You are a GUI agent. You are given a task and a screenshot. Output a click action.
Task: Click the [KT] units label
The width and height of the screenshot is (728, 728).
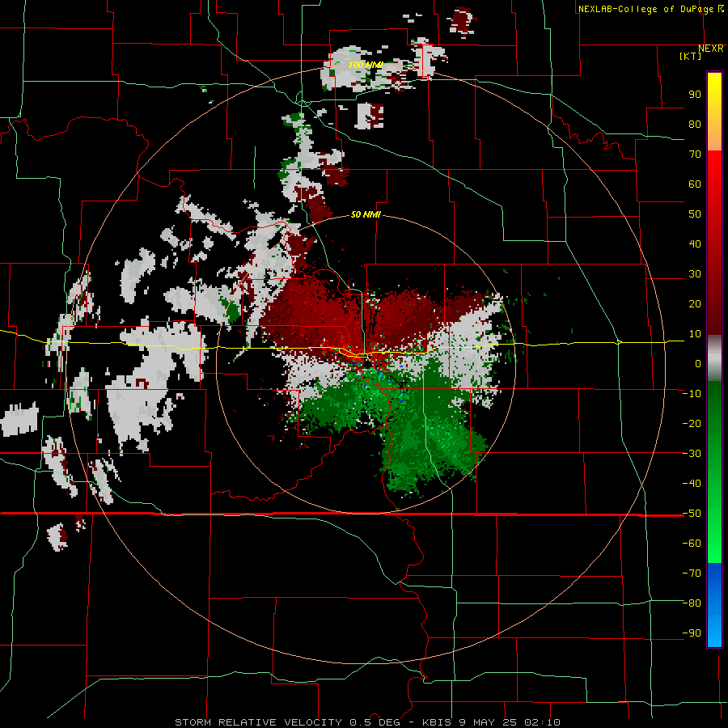[x=691, y=56]
